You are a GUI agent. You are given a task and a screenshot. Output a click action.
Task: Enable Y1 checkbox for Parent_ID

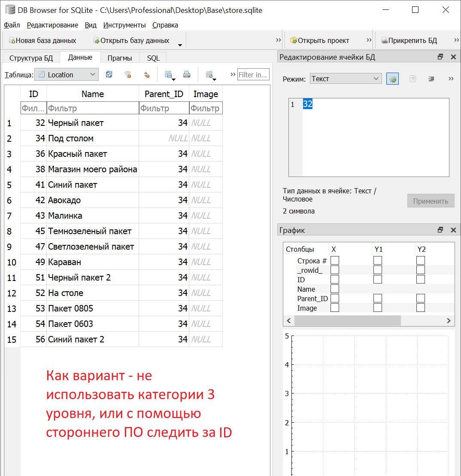[378, 298]
